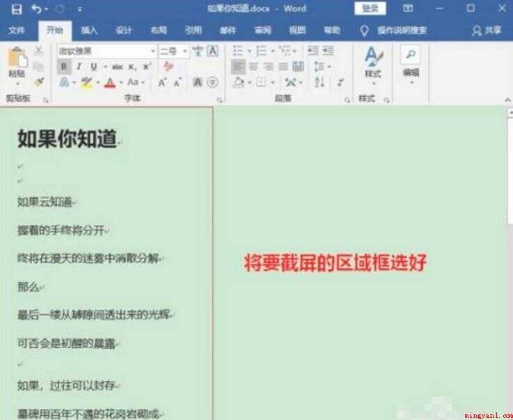Click the Sort A-Z icon

coord(319,81)
